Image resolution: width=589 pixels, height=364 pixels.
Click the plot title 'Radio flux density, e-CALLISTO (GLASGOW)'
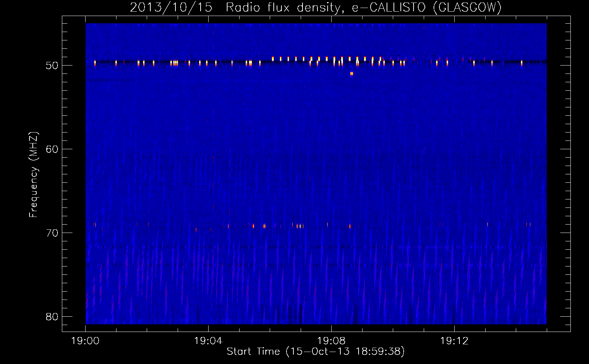tap(364, 7)
